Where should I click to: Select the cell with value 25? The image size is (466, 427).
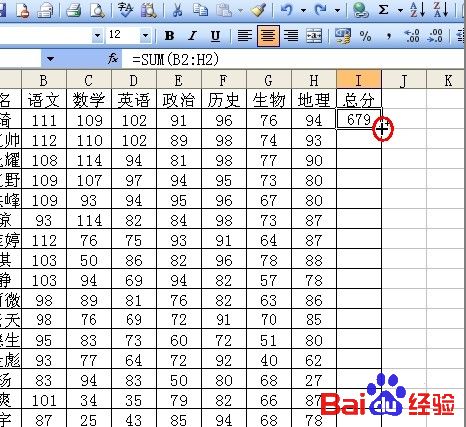tap(89, 418)
